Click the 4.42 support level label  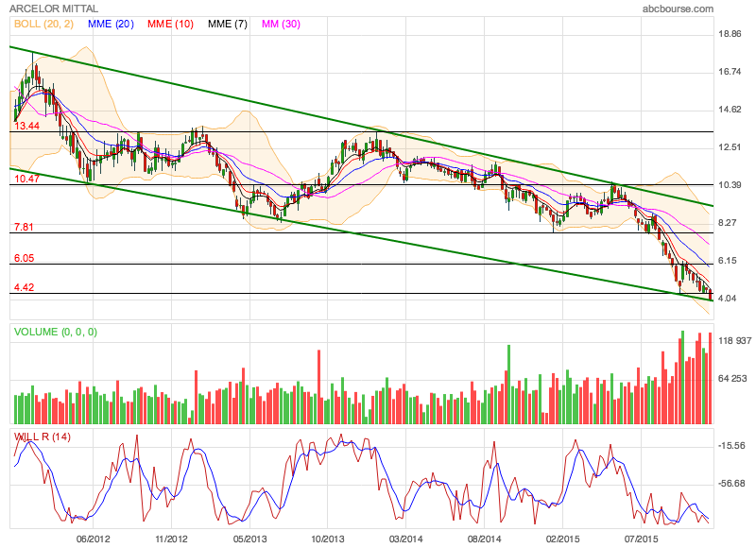coord(25,288)
